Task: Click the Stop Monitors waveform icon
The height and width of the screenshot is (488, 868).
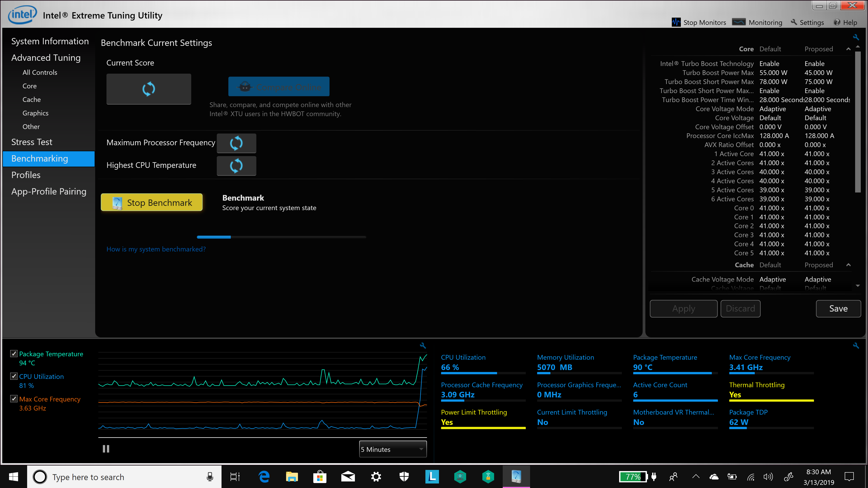Action: click(x=676, y=22)
